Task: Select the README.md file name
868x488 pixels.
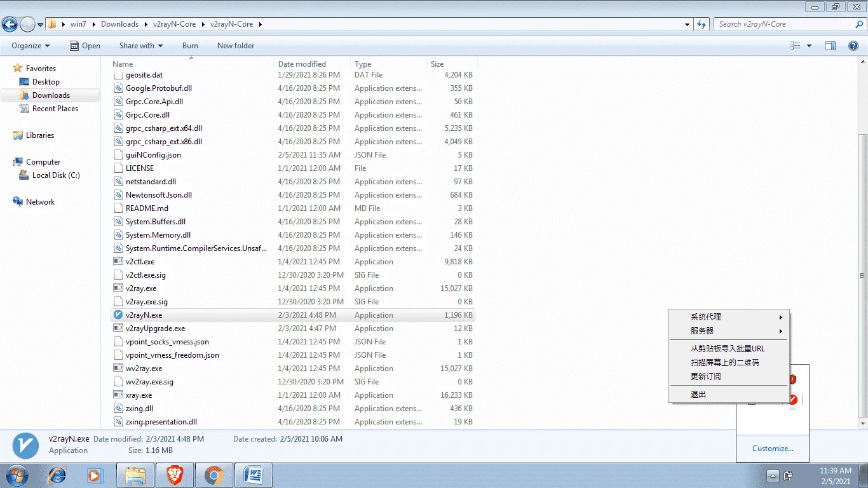Action: pos(147,208)
